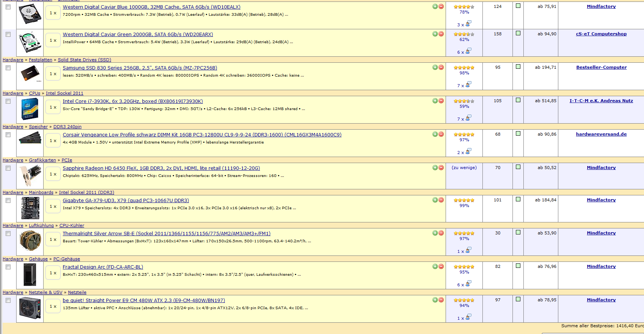Increase quantity of Corsair Vengeance RAM kit
Viewport: 644px width, 334px height.
[435, 134]
